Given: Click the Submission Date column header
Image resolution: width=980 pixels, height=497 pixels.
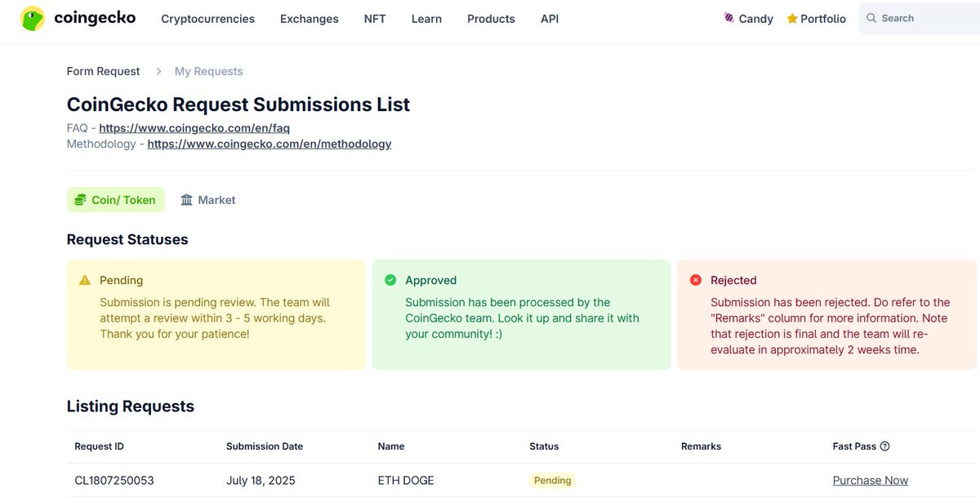Looking at the screenshot, I should [x=265, y=446].
